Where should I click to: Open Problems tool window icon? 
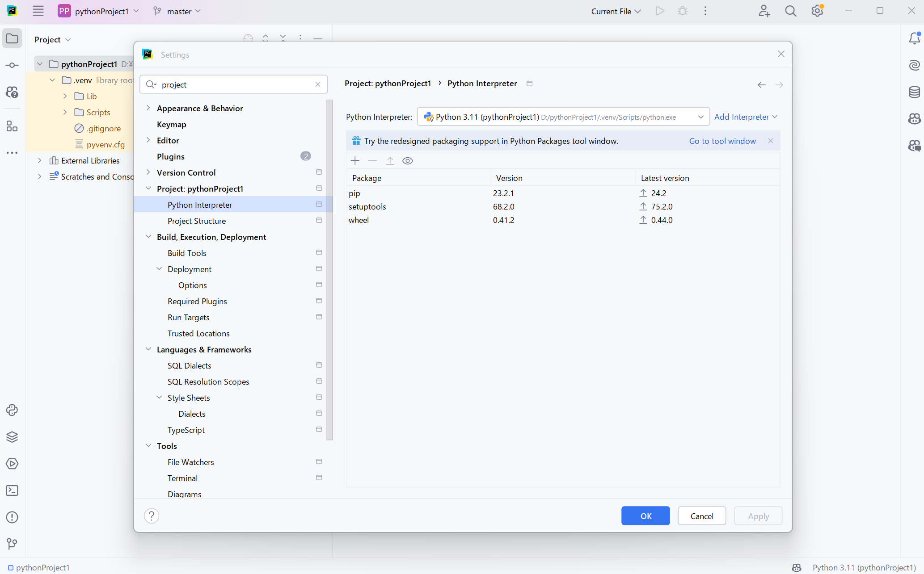12,517
